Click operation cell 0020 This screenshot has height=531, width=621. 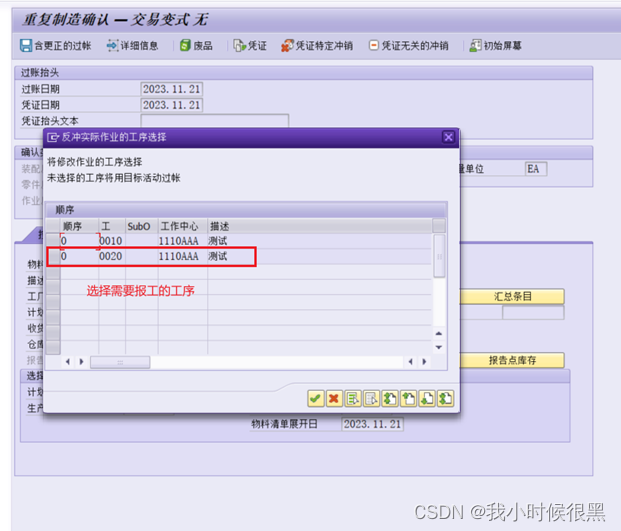(111, 256)
